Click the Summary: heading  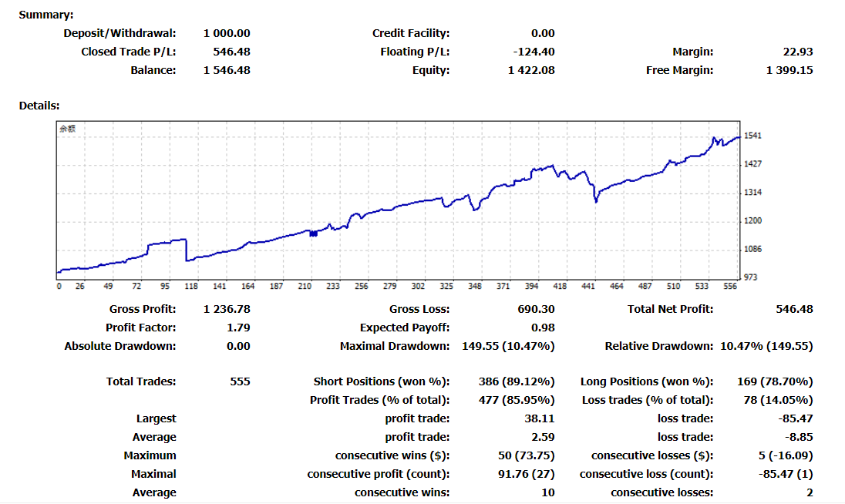coord(46,15)
